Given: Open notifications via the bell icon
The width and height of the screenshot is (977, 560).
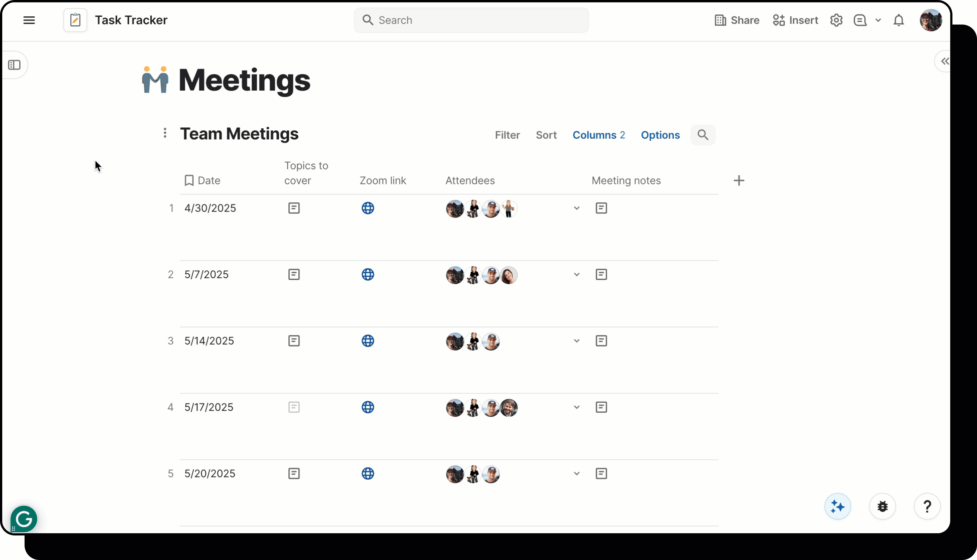Looking at the screenshot, I should (x=898, y=20).
